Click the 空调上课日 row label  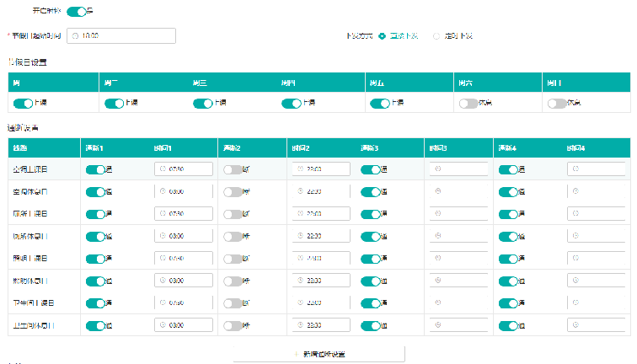tap(30, 169)
